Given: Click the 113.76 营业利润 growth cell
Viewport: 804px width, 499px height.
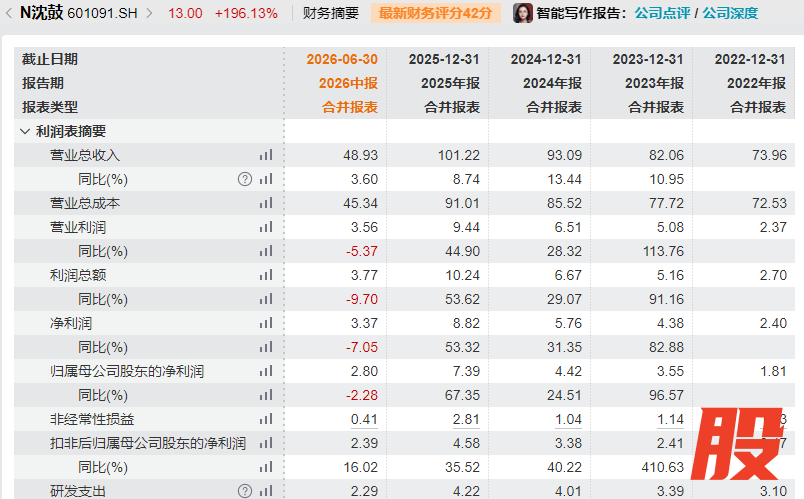Looking at the screenshot, I should (662, 251).
